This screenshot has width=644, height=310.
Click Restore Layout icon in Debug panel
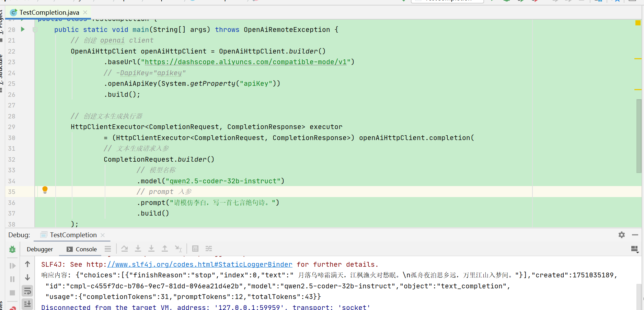pos(635,249)
